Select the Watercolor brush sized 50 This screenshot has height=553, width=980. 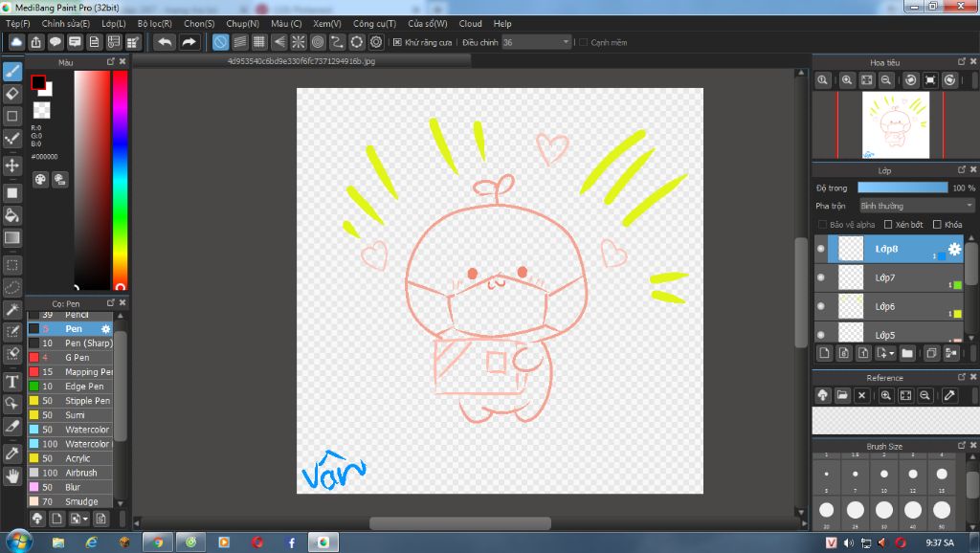pyautogui.click(x=70, y=430)
